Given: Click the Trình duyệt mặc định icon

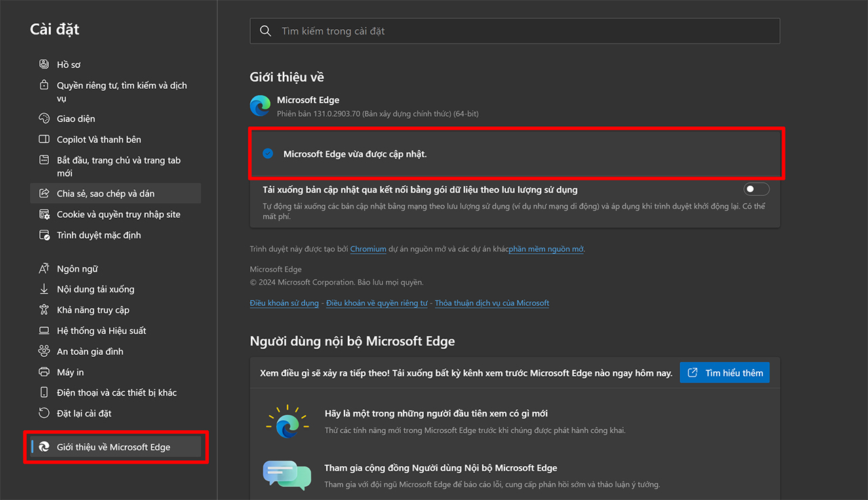Looking at the screenshot, I should [x=44, y=235].
